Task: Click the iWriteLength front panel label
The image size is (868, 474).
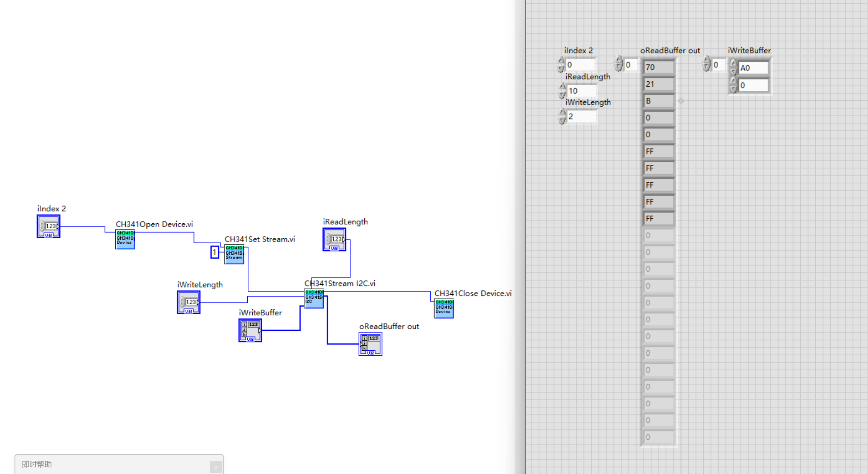Action: (x=588, y=102)
